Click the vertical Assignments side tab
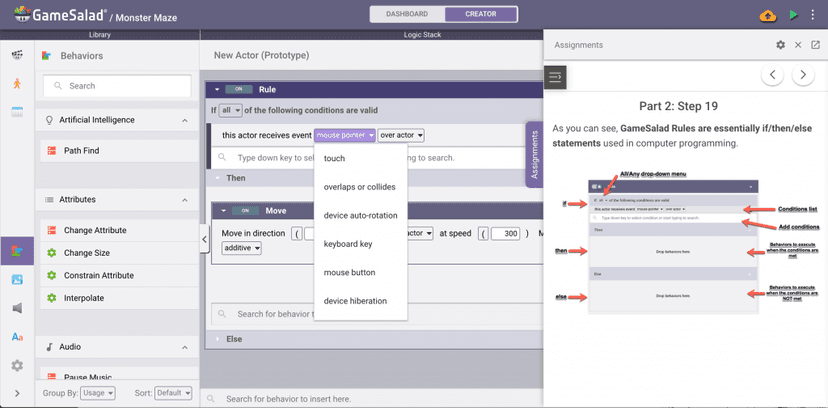This screenshot has height=408, width=828. pos(534,155)
